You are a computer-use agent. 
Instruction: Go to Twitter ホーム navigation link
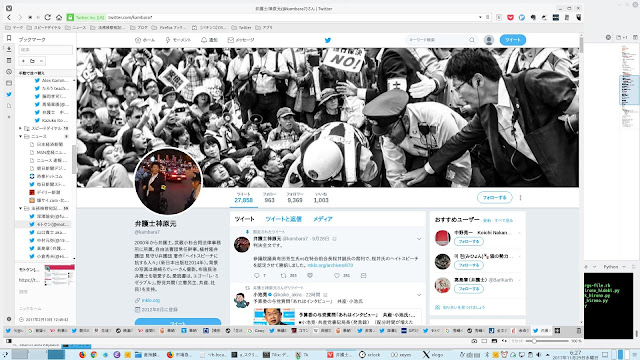click(145, 40)
